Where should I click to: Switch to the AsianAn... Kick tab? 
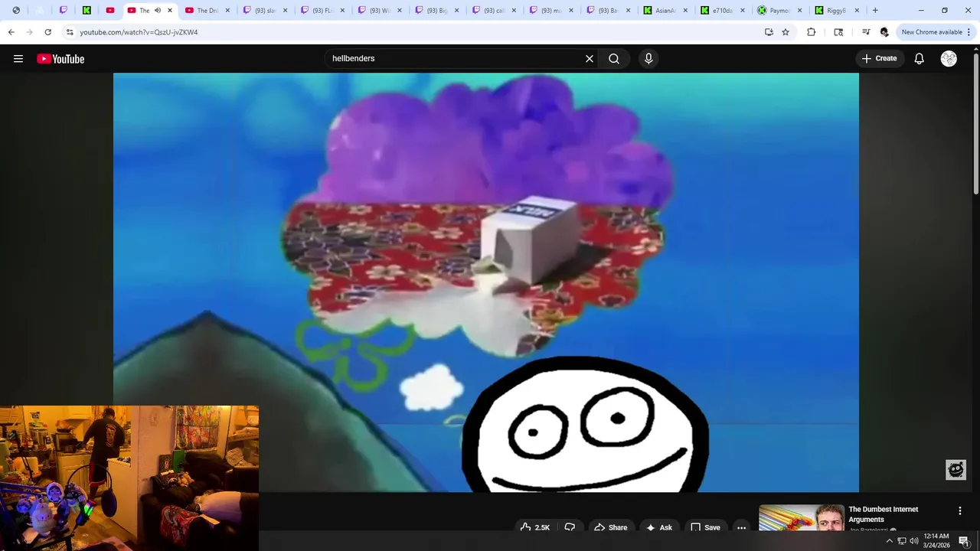pos(663,11)
